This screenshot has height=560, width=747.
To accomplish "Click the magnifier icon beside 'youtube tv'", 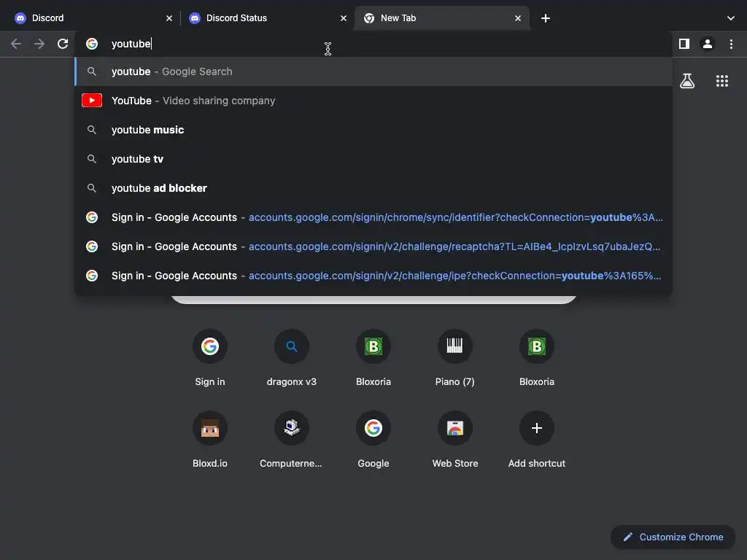I will point(92,159).
